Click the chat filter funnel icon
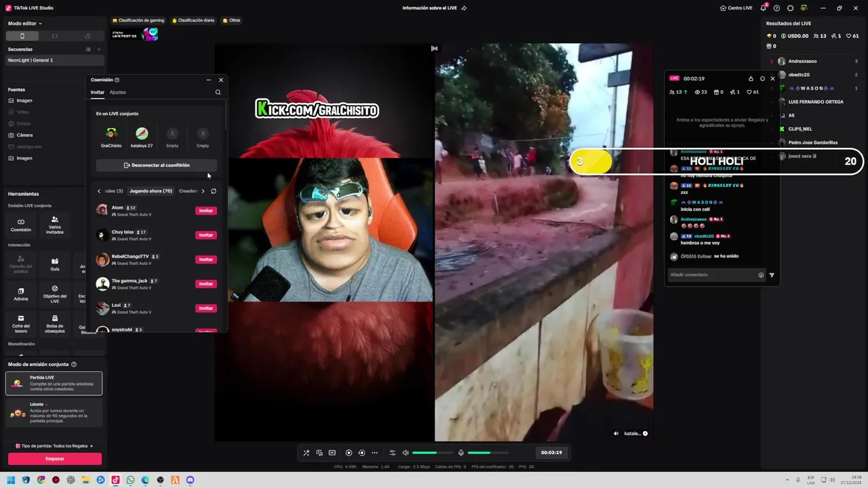Image resolution: width=868 pixels, height=488 pixels. [x=772, y=275]
